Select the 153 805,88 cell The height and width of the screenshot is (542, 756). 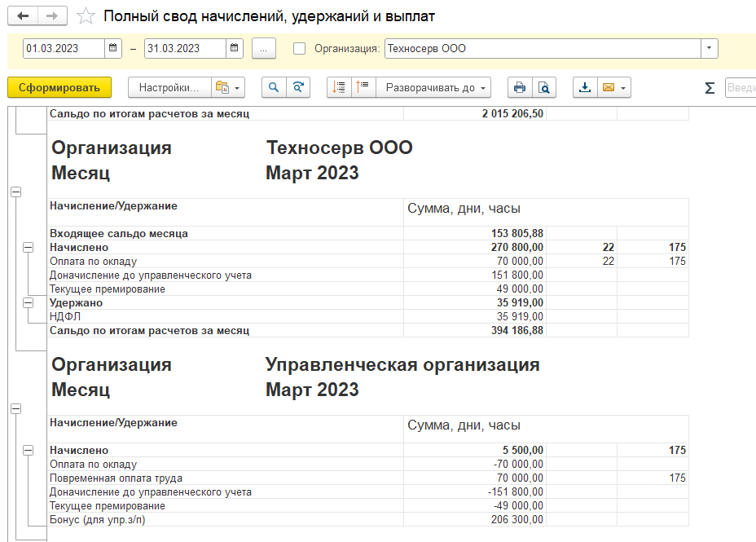[x=475, y=233]
